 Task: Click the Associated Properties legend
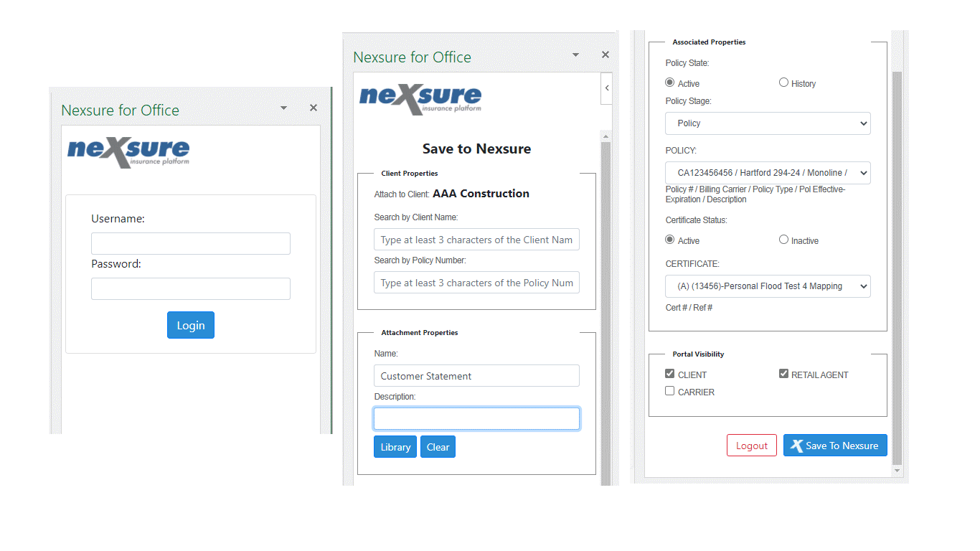point(709,42)
